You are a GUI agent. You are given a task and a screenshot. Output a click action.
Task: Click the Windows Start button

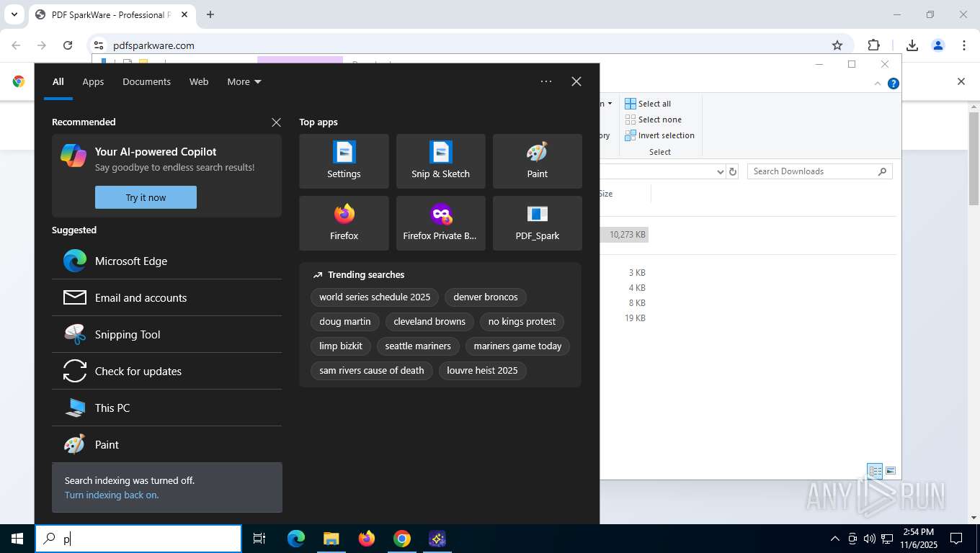(x=17, y=539)
